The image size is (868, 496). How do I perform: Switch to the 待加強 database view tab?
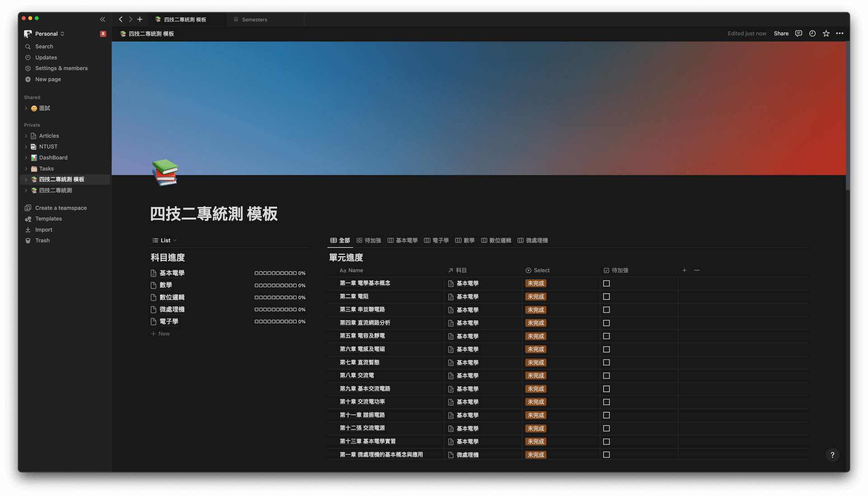tap(368, 241)
